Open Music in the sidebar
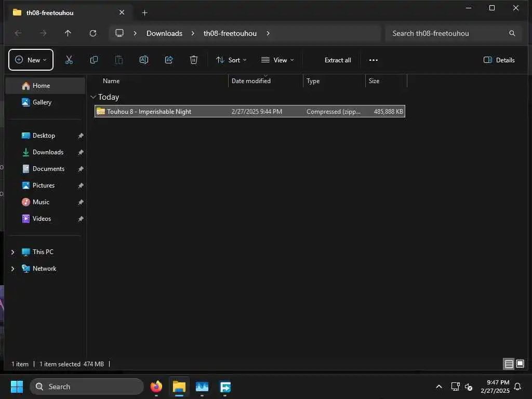The image size is (532, 399). coord(45,202)
